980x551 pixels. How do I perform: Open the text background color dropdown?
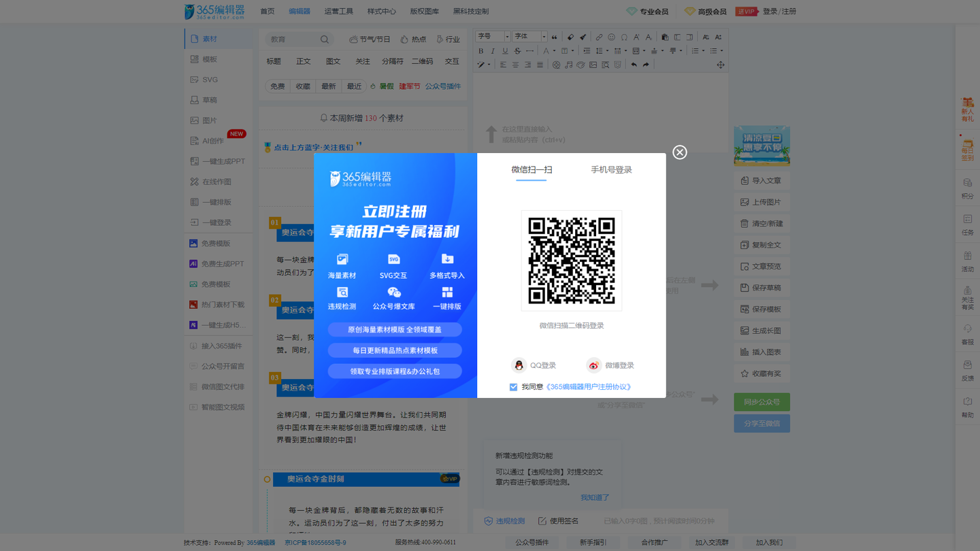coord(573,51)
